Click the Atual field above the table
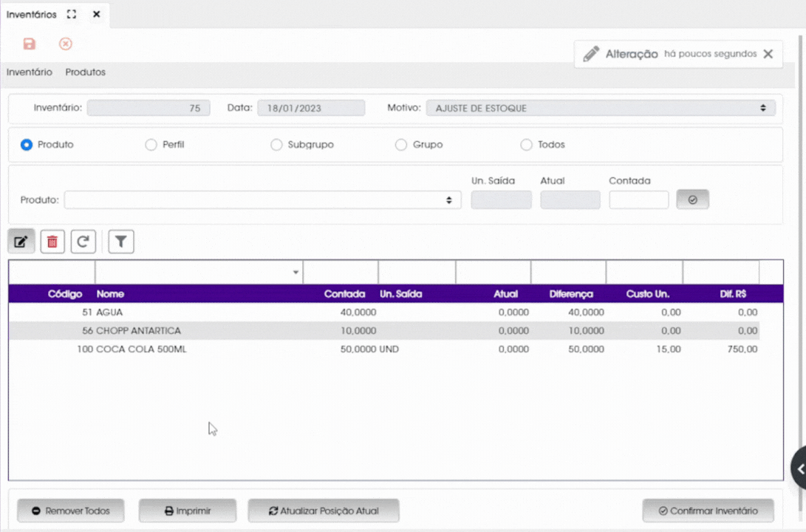The height and width of the screenshot is (532, 806). pos(570,200)
